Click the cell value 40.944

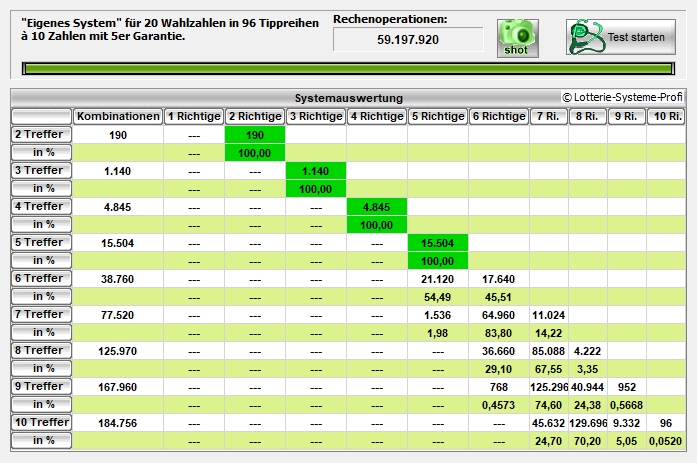587,387
